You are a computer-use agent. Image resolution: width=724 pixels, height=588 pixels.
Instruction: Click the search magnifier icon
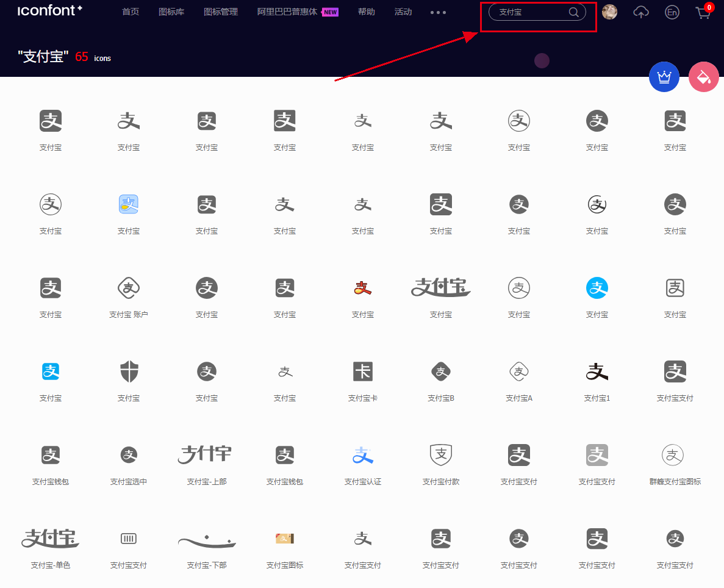[x=573, y=12]
